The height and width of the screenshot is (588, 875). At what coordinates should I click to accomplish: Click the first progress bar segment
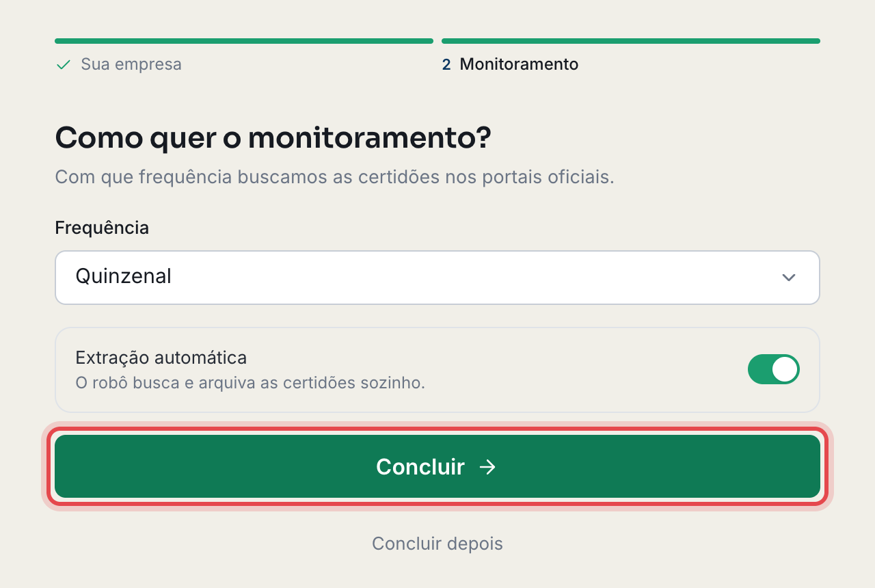244,41
